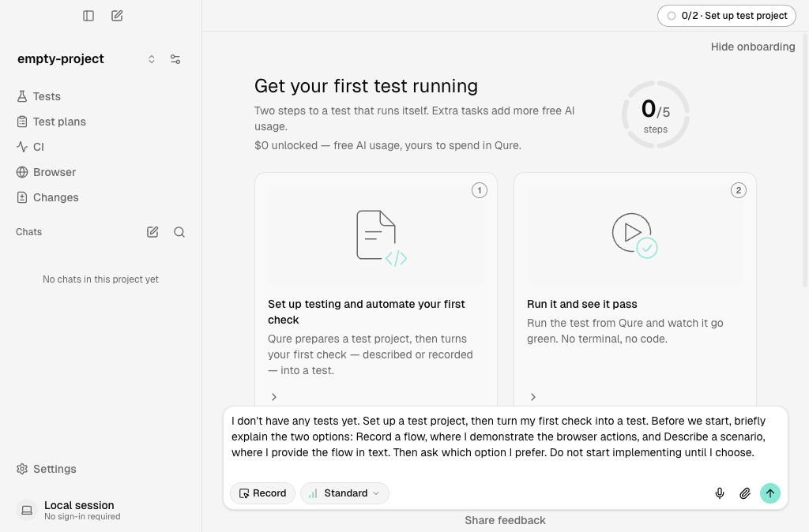Open project settings sliders icon
809x532 pixels.
tap(175, 59)
